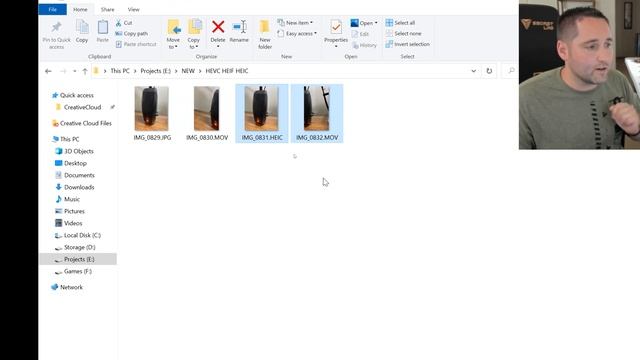Image resolution: width=640 pixels, height=360 pixels.
Task: Select This PC in the navigation pane
Action: (x=69, y=139)
